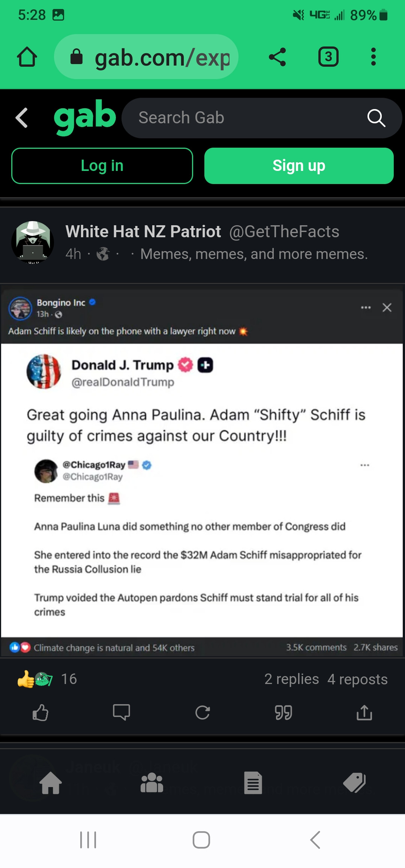Viewport: 405px width, 868px height.
Task: Share the post via upload icon
Action: coord(364,712)
